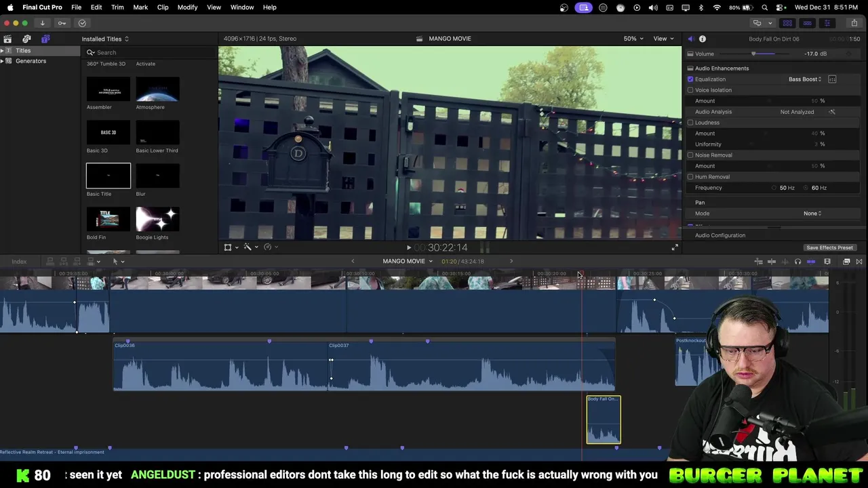Select the Atmosphere title thumbnail

click(x=157, y=89)
